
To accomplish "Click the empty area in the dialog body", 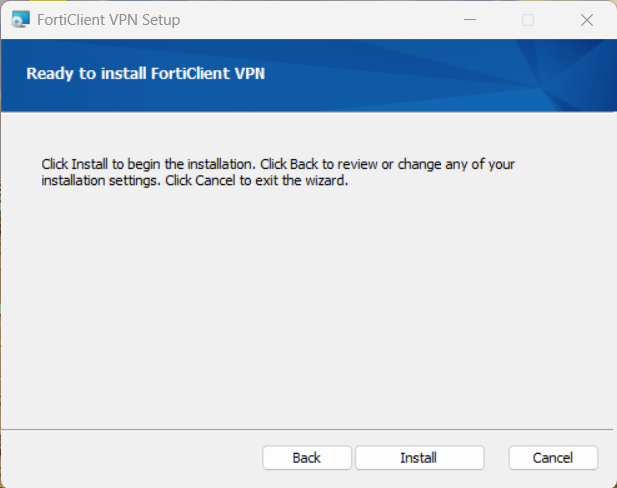I will tap(300, 300).
